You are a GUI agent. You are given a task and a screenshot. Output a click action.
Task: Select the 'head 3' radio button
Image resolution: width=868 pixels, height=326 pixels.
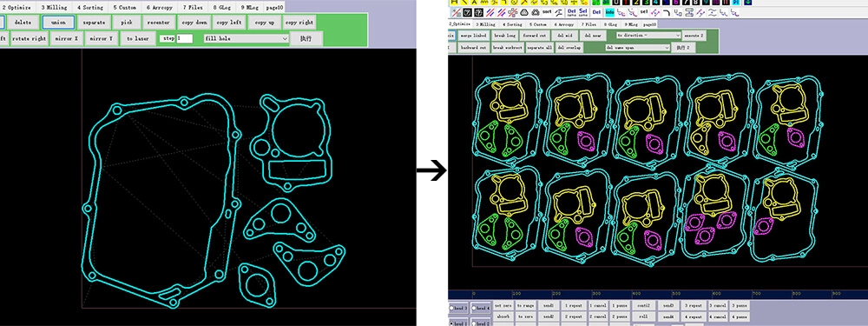click(x=451, y=309)
